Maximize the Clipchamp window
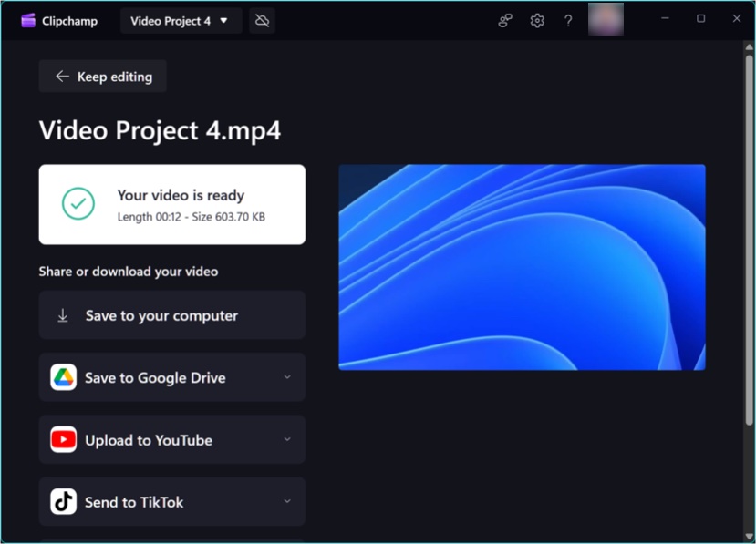This screenshot has height=544, width=756. pyautogui.click(x=701, y=18)
